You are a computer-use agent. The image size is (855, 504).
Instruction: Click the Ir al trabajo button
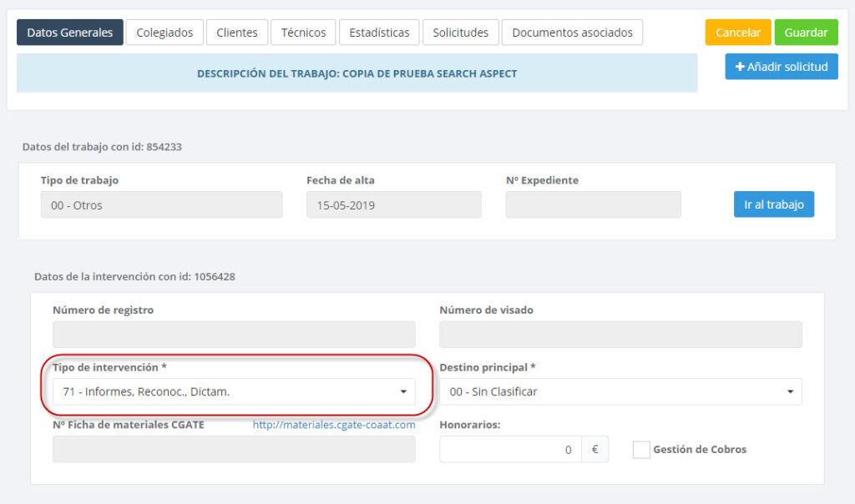[x=774, y=204]
